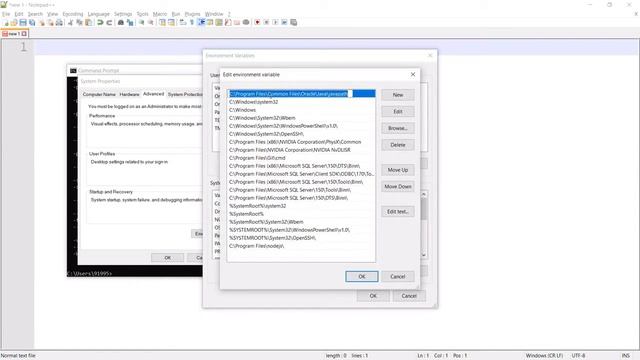Click the Edit text... button
This screenshot has height=360, width=640.
pos(398,211)
